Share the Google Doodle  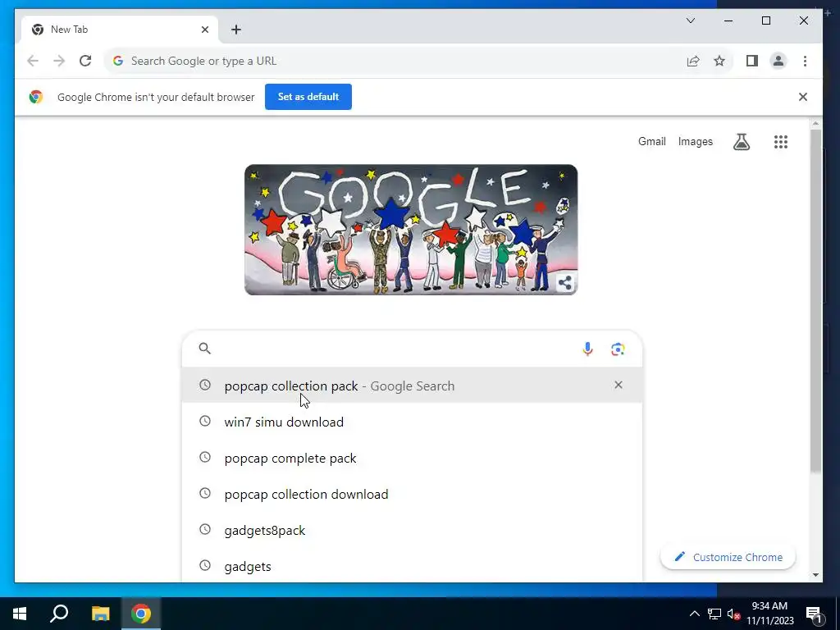pos(564,282)
